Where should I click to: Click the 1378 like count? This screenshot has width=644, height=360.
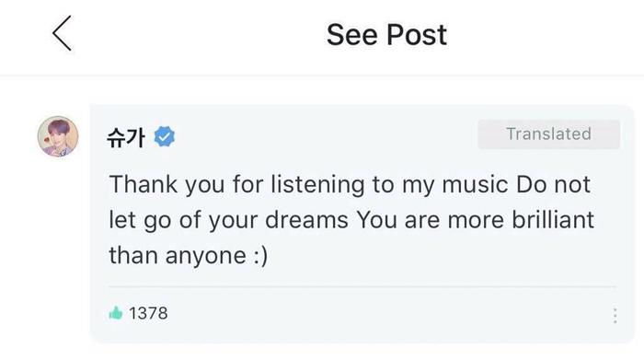coord(148,314)
